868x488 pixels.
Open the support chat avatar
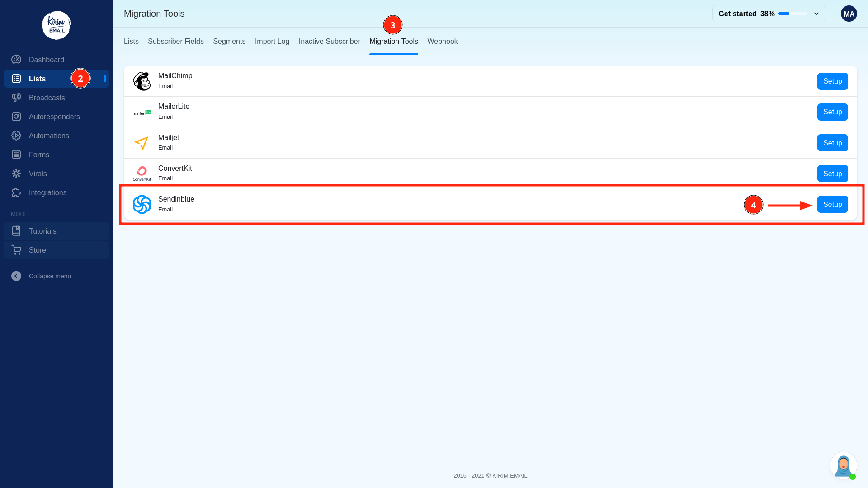843,465
